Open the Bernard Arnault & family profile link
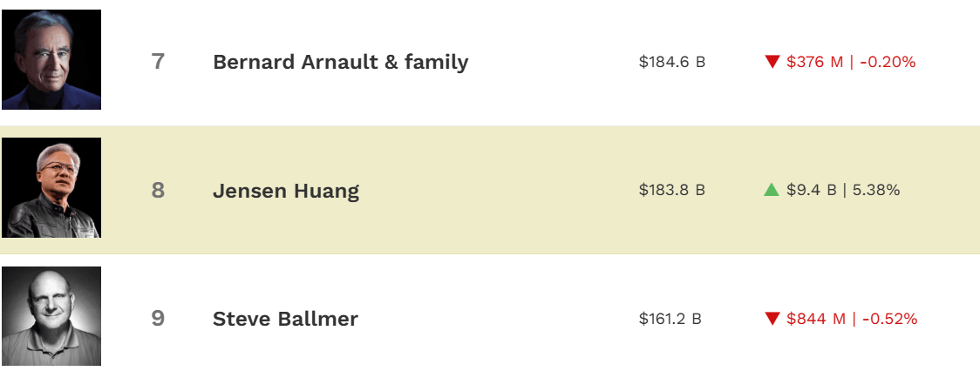 tap(340, 62)
